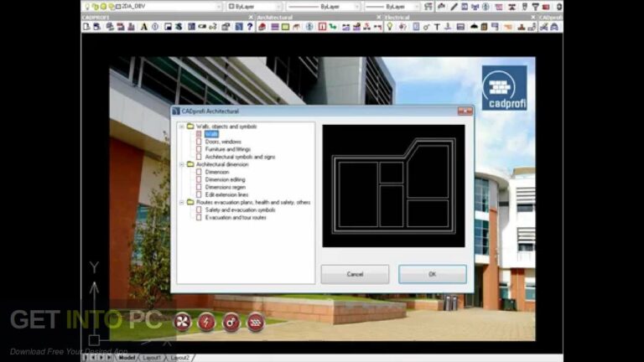644x362 pixels.
Task: Click the green arrows icon in Architectural toolbar
Action: pos(333,27)
